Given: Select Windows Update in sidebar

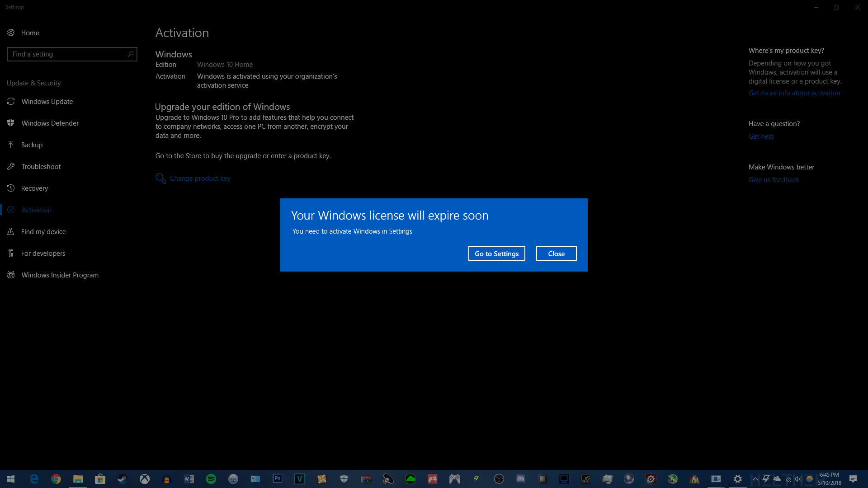Looking at the screenshot, I should [x=47, y=101].
